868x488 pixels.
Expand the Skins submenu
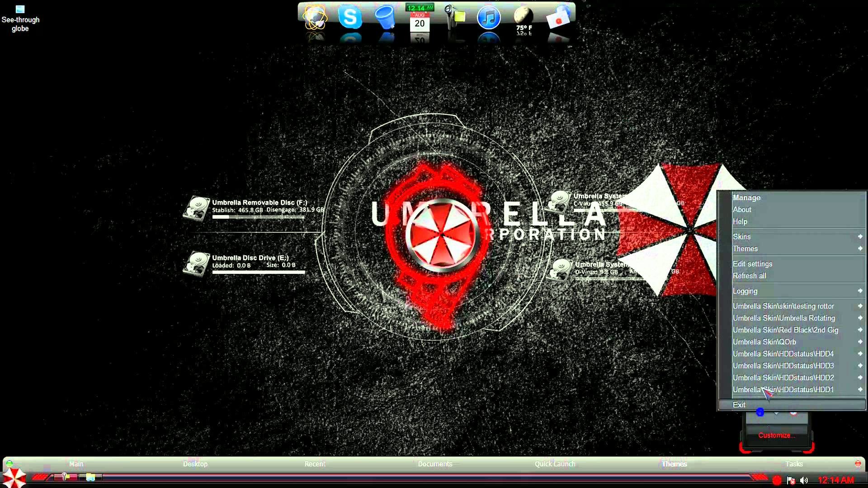pos(743,236)
